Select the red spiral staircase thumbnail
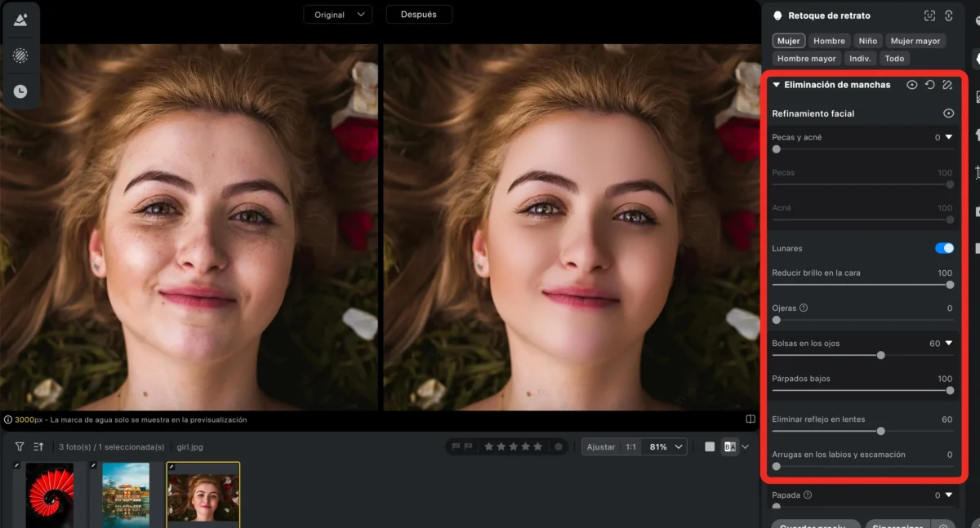Image resolution: width=980 pixels, height=528 pixels. pyautogui.click(x=49, y=495)
